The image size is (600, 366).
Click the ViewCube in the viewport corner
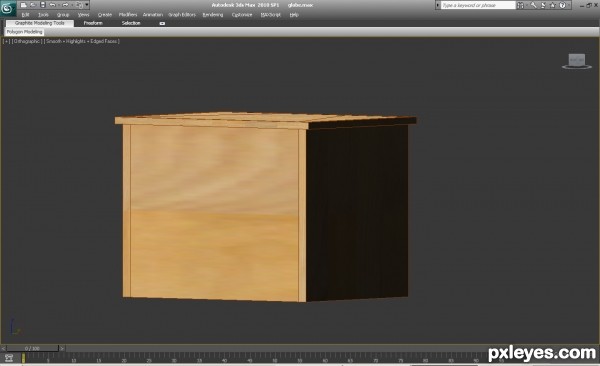[577, 61]
